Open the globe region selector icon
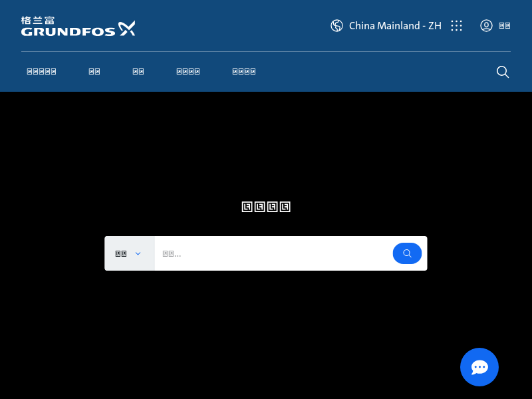The height and width of the screenshot is (399, 532). [336, 26]
